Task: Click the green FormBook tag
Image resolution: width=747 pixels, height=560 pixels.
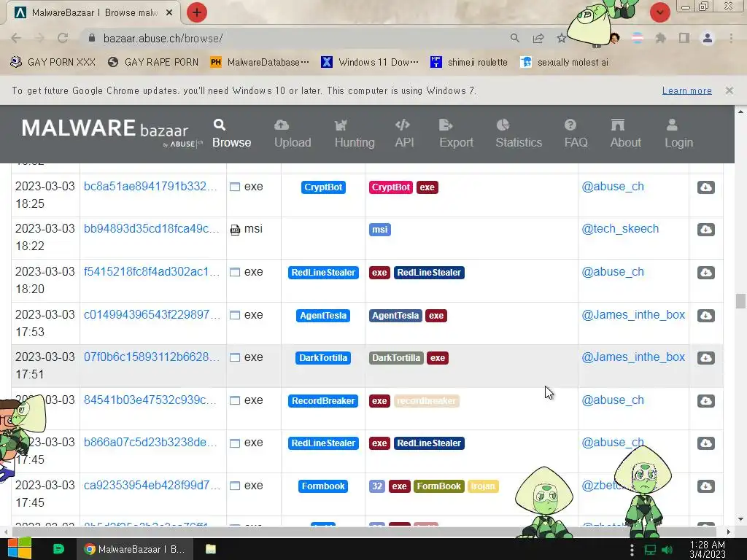Action: [438, 486]
